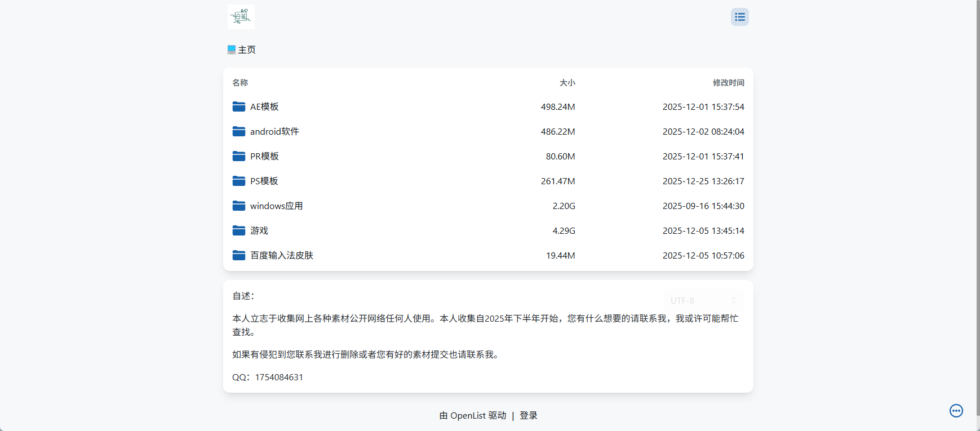This screenshot has width=980, height=431.
Task: Click date 2025-12-05 10:57:06
Action: tap(703, 255)
